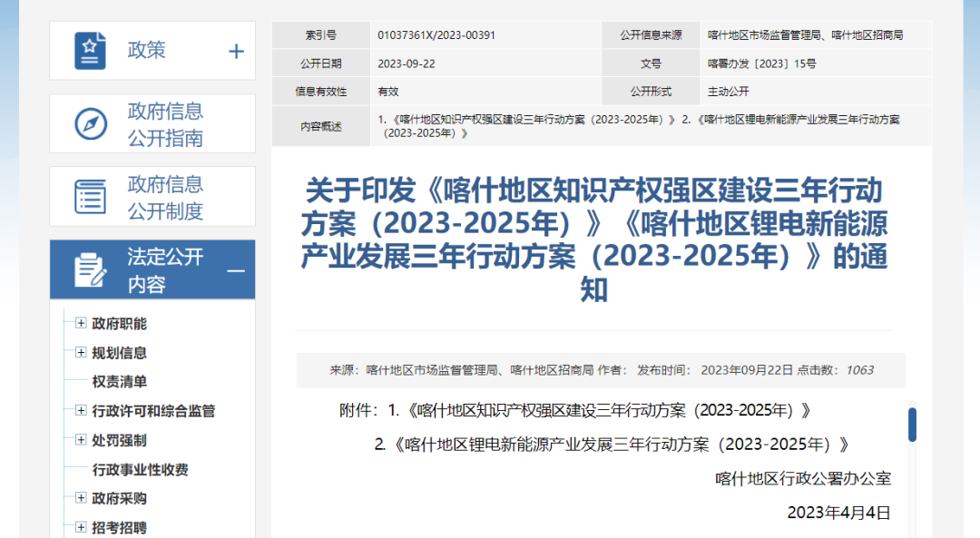Expand the 政府职能 tree node
Image resolution: width=980 pixels, height=538 pixels.
coord(81,323)
